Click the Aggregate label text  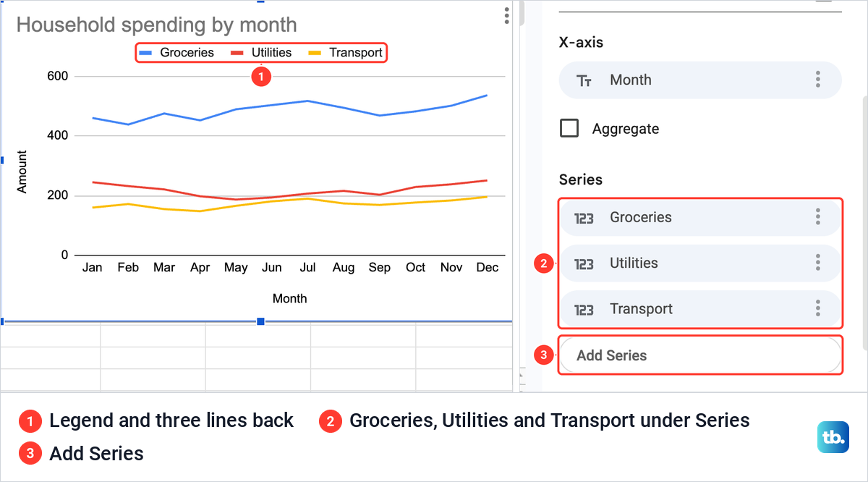(x=626, y=129)
